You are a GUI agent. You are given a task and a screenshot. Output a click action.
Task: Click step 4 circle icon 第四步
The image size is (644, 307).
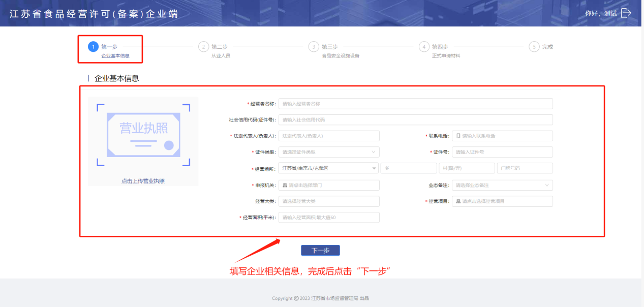[x=424, y=47]
